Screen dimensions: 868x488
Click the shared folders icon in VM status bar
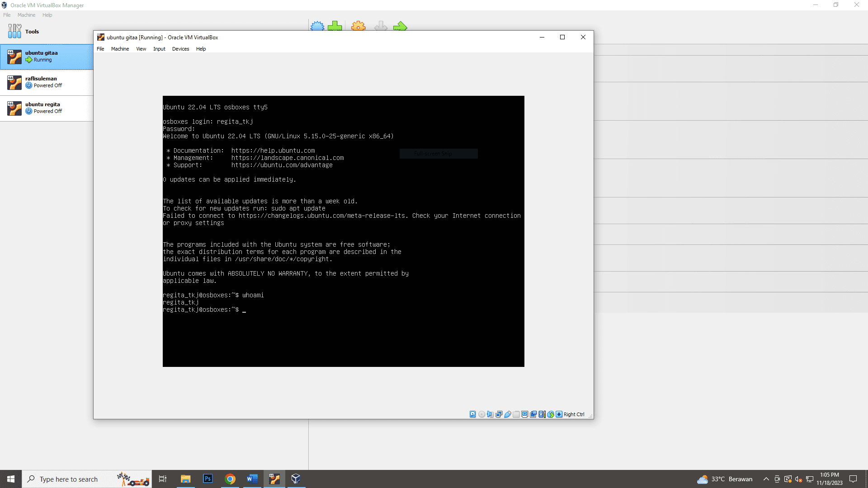[516, 414]
